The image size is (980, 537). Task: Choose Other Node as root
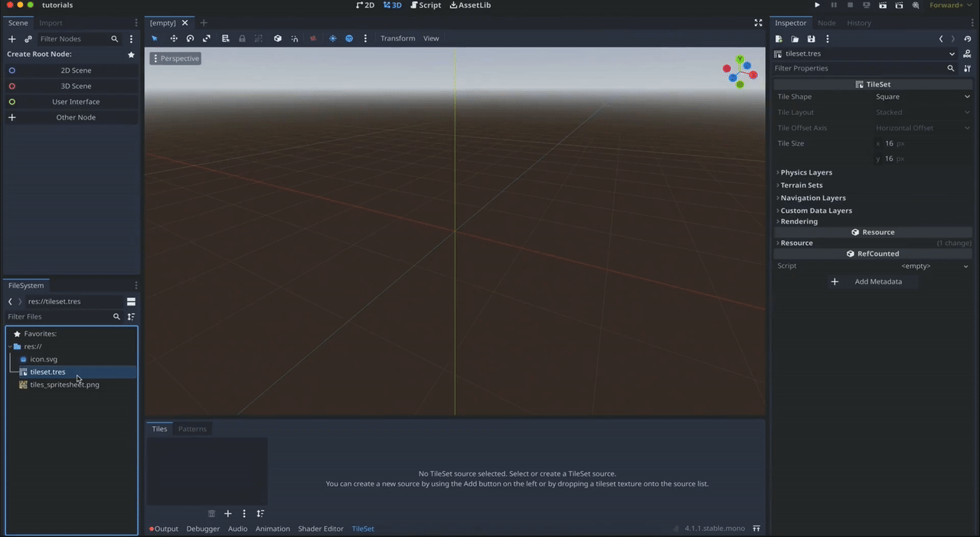72,117
